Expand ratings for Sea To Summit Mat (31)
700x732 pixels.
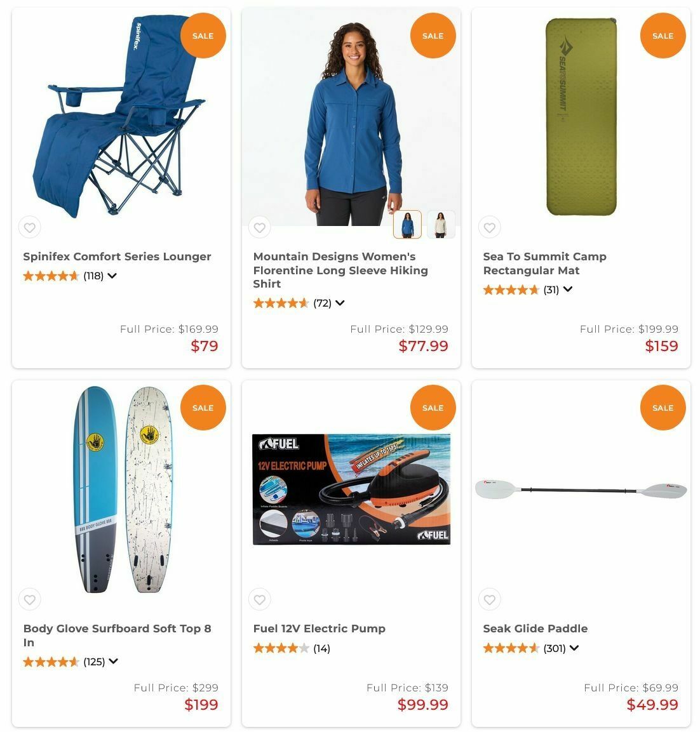(568, 289)
